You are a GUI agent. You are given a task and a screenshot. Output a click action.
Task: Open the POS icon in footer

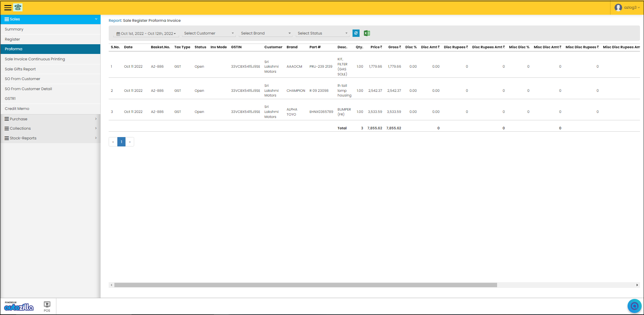(x=47, y=306)
